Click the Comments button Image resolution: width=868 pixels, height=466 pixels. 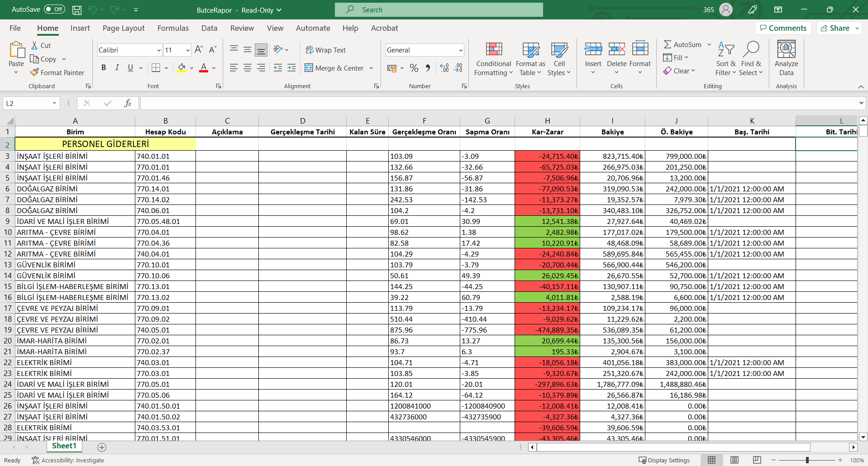tap(783, 28)
